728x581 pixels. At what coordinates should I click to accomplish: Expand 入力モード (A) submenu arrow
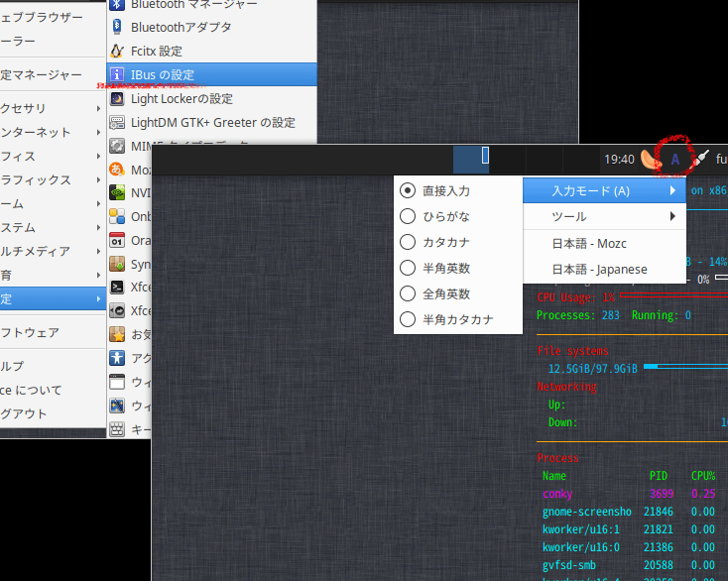click(672, 190)
